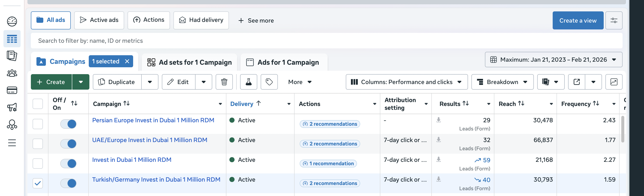Open Persian Europe Invest in Dubai campaign link

153,120
